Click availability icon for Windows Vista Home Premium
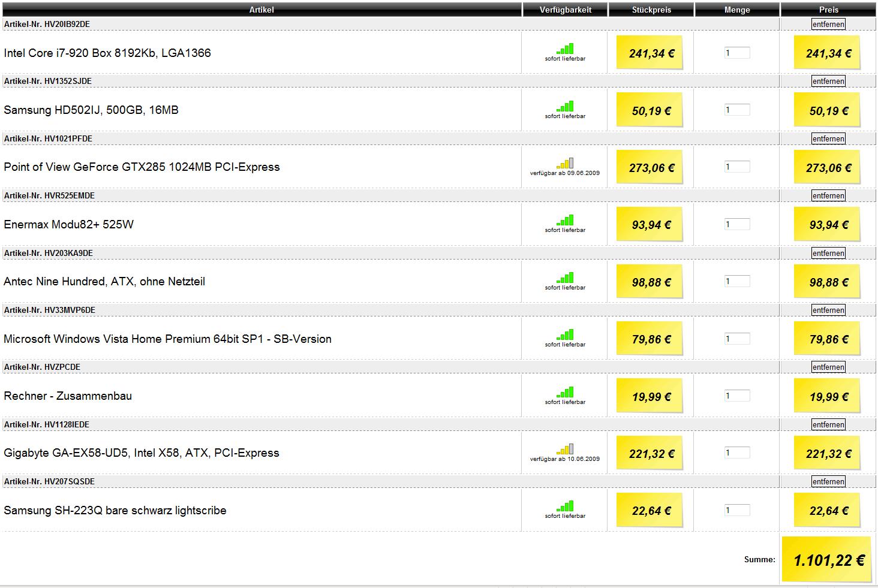The width and height of the screenshot is (878, 588). (x=565, y=334)
